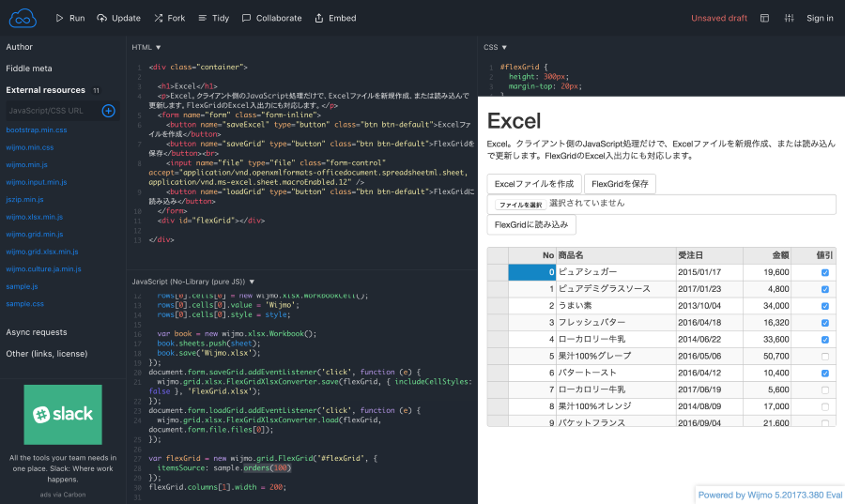The width and height of the screenshot is (845, 504).
Task: Select the highlighted No 0 cell
Action: click(532, 272)
